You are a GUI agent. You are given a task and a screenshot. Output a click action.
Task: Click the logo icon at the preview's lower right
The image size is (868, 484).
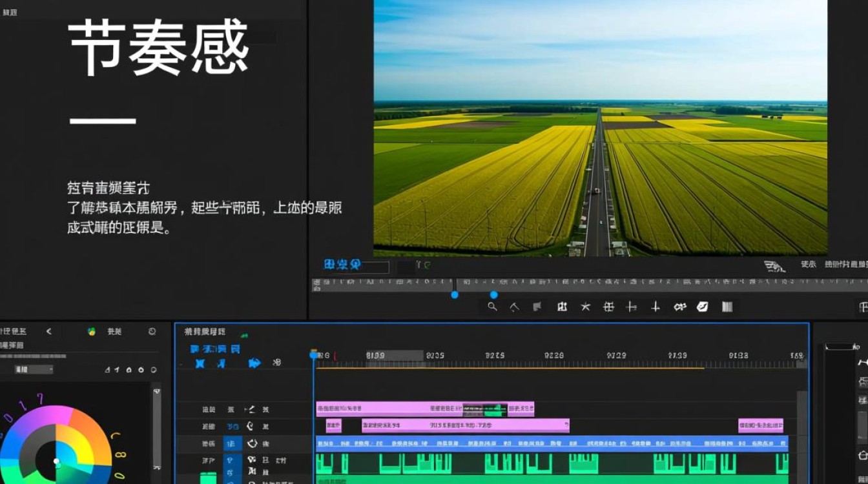click(x=774, y=266)
